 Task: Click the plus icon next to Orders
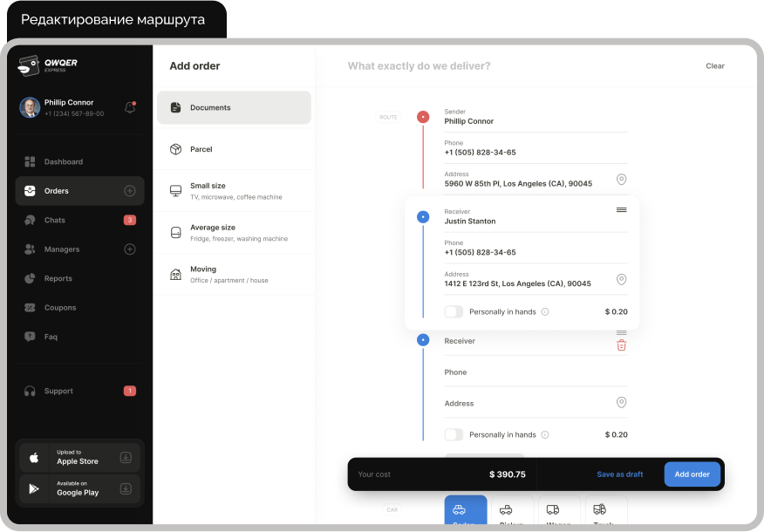[130, 191]
